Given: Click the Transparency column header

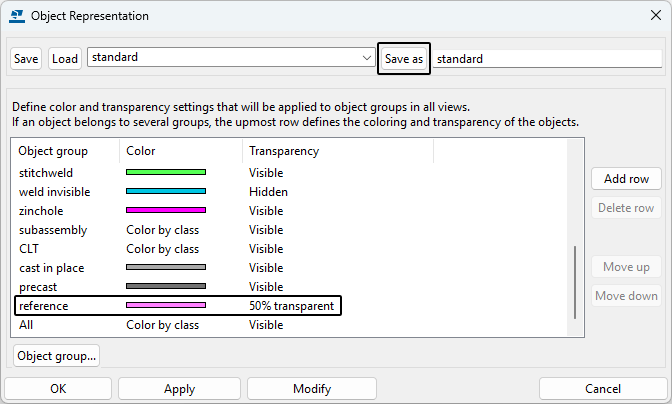Looking at the screenshot, I should click(284, 151).
